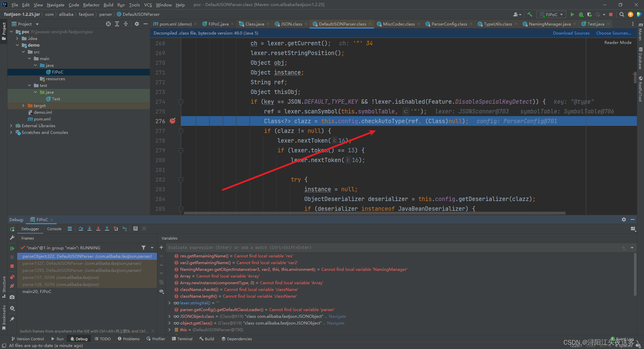Toggle Reader Mode in the editor
The width and height of the screenshot is (644, 349).
(x=618, y=43)
